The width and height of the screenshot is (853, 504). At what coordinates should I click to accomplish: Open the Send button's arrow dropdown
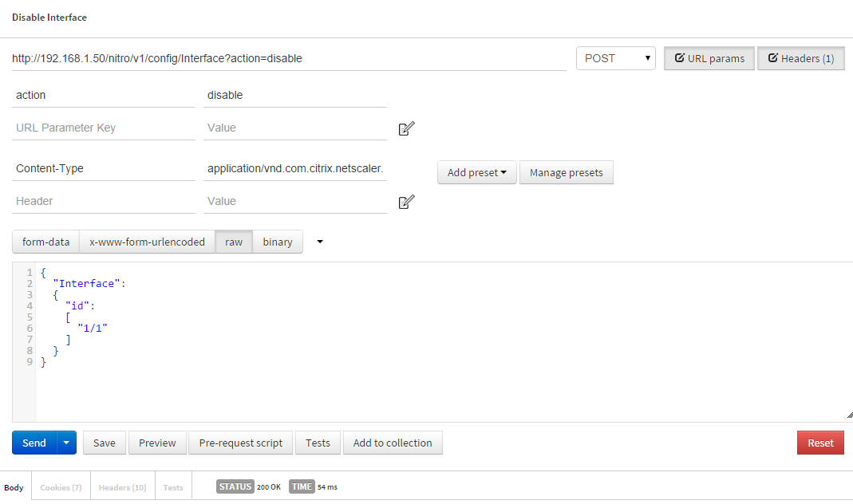pos(67,443)
